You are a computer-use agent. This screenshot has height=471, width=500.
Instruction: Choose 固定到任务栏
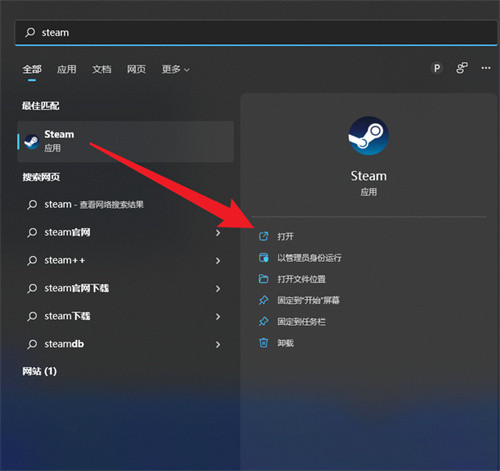click(x=302, y=322)
